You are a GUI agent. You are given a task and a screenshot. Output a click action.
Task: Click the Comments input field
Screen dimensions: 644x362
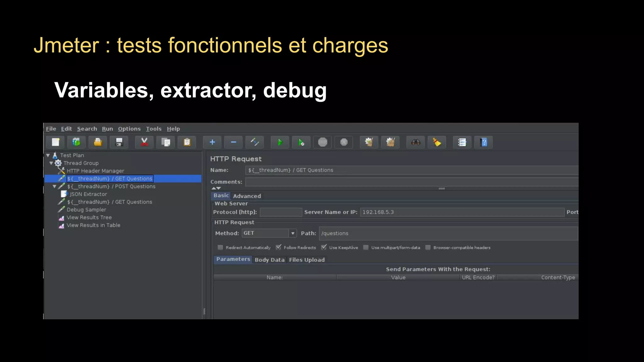(x=412, y=182)
